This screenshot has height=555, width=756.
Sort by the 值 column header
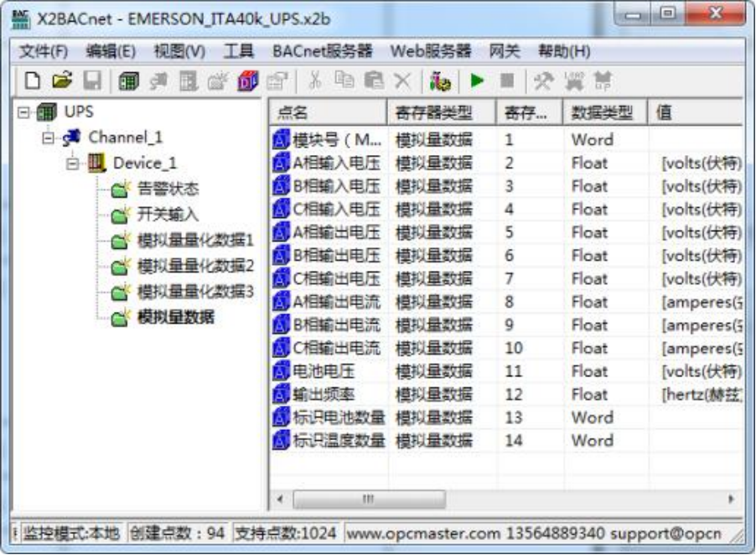(x=695, y=113)
